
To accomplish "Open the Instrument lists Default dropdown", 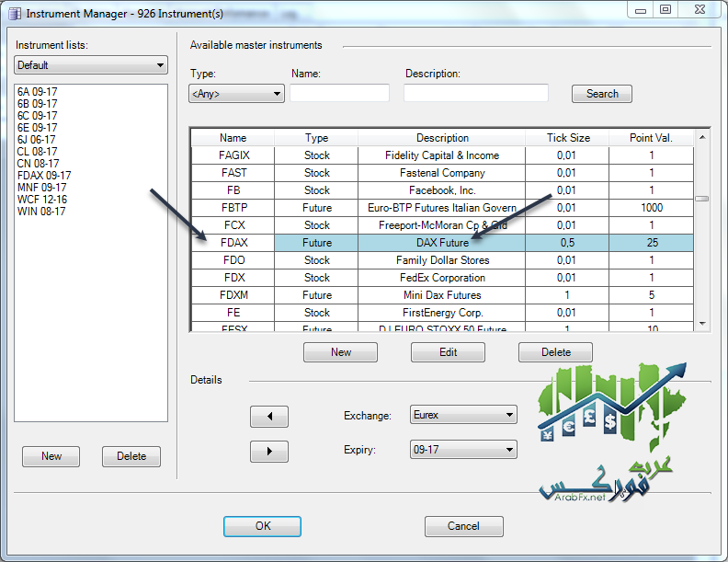I will 91,65.
